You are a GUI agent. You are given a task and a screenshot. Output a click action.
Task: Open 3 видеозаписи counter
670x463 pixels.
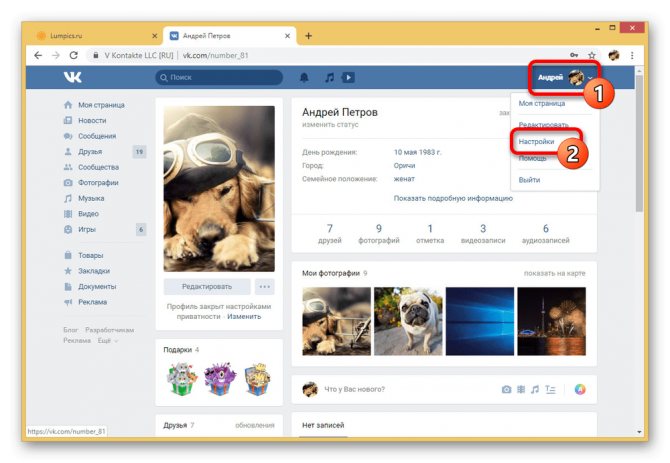click(x=483, y=234)
